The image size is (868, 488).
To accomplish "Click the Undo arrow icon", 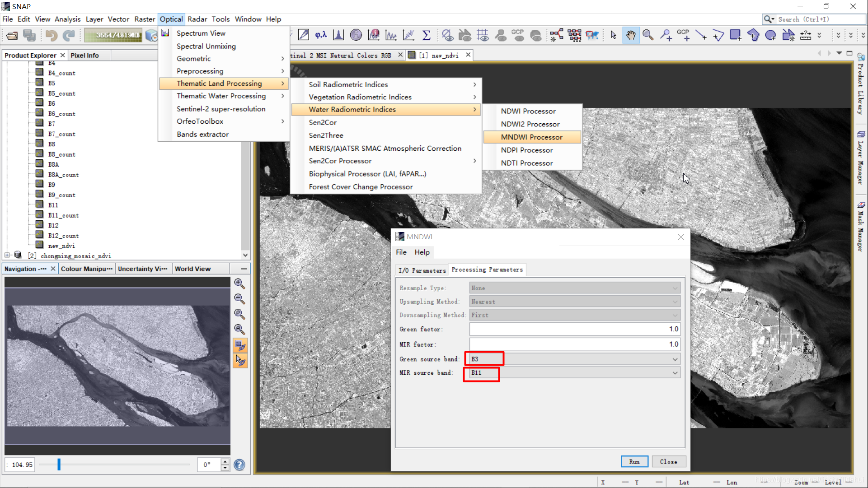I will coord(51,35).
